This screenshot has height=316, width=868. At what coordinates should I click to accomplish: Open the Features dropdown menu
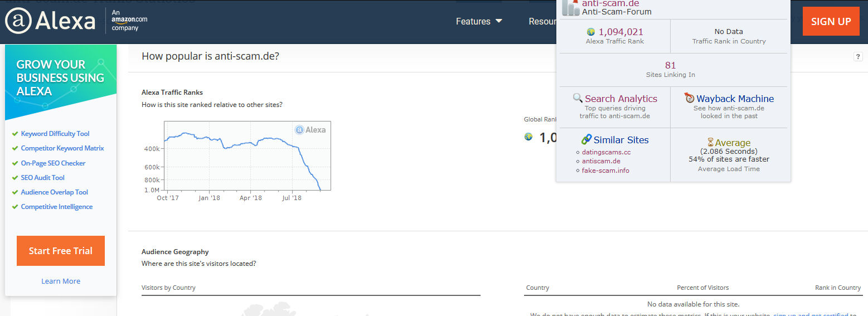(479, 21)
